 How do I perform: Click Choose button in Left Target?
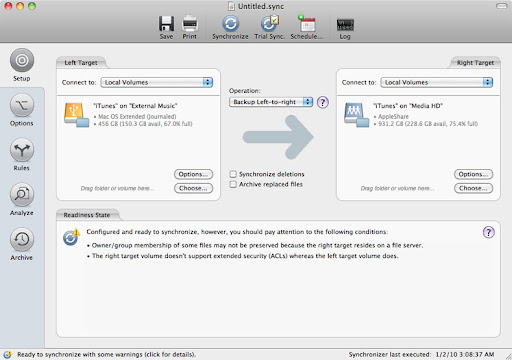(193, 188)
